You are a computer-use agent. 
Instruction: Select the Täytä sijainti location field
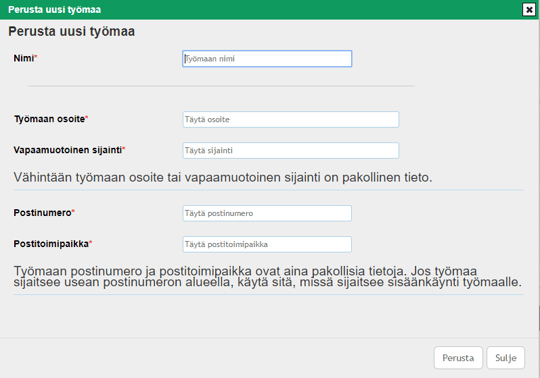coord(291,150)
